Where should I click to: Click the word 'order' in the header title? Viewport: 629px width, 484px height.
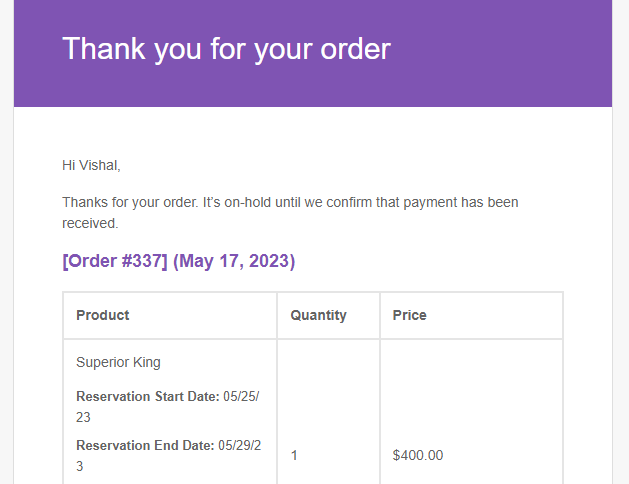pos(355,49)
